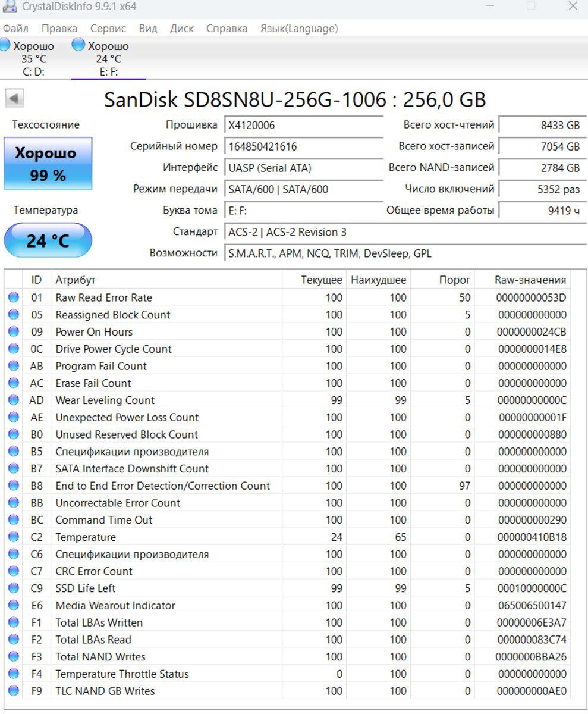Click status orb of Program Fail Count row
The width and height of the screenshot is (588, 714).
(x=14, y=366)
